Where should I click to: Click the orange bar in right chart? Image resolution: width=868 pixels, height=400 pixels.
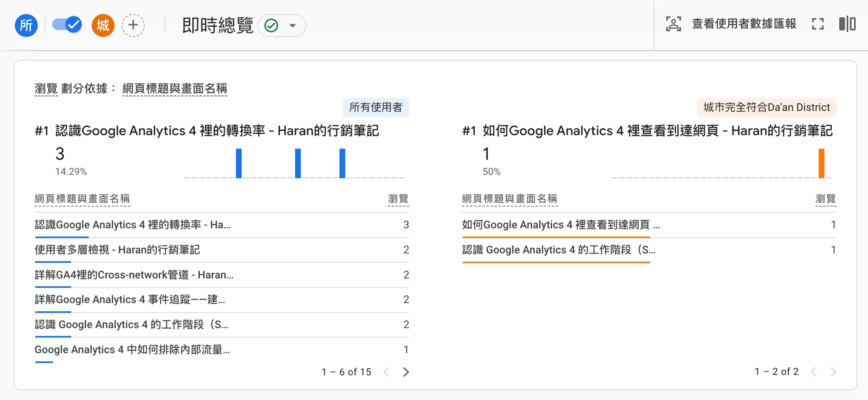point(822,163)
